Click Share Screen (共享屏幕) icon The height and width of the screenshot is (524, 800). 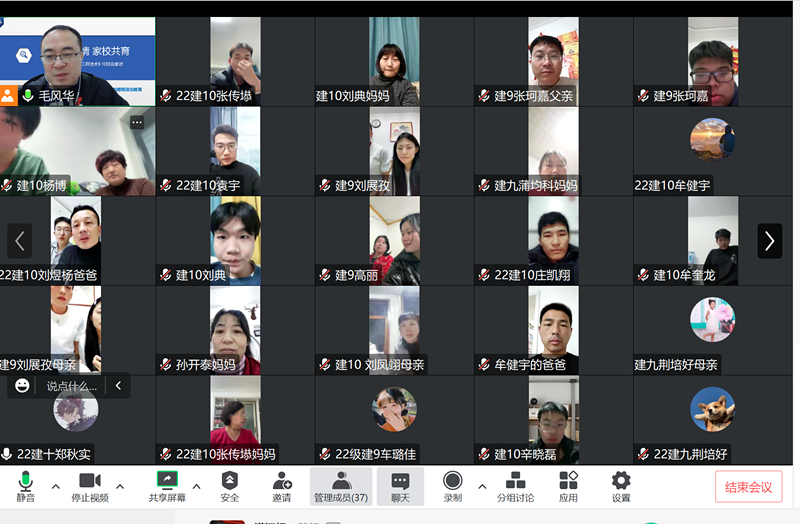167,485
